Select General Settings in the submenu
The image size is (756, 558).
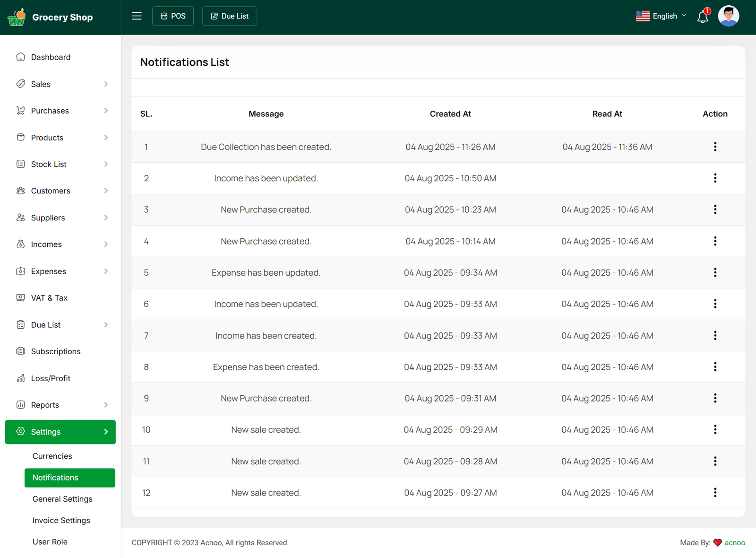pos(62,499)
